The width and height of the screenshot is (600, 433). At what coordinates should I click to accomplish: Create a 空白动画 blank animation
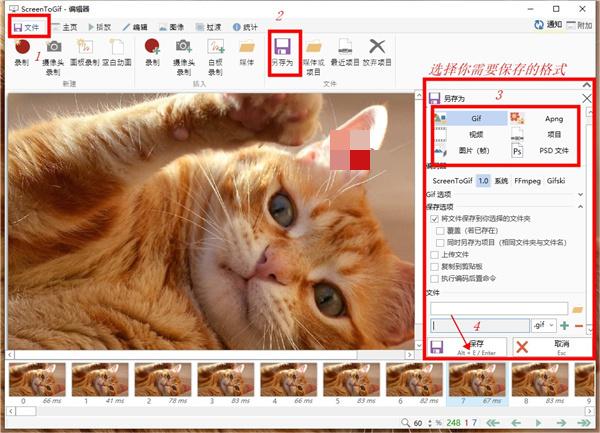coord(117,52)
